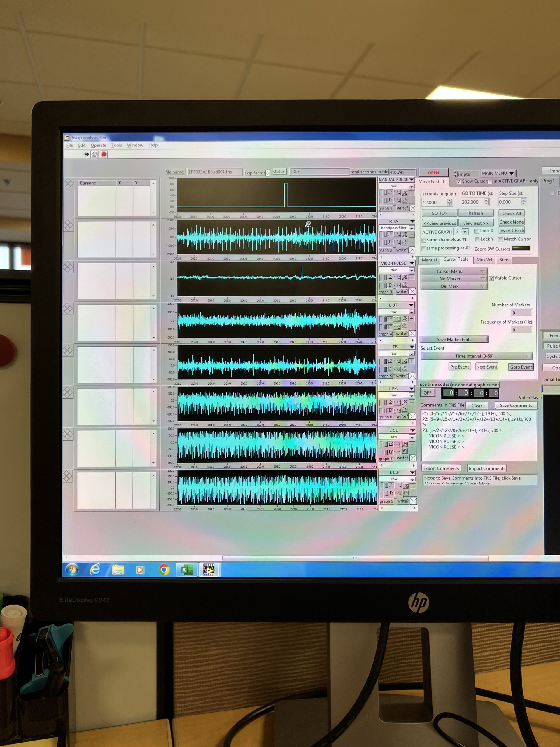Click Save Marker Edits button
The image size is (560, 747).
tap(454, 340)
